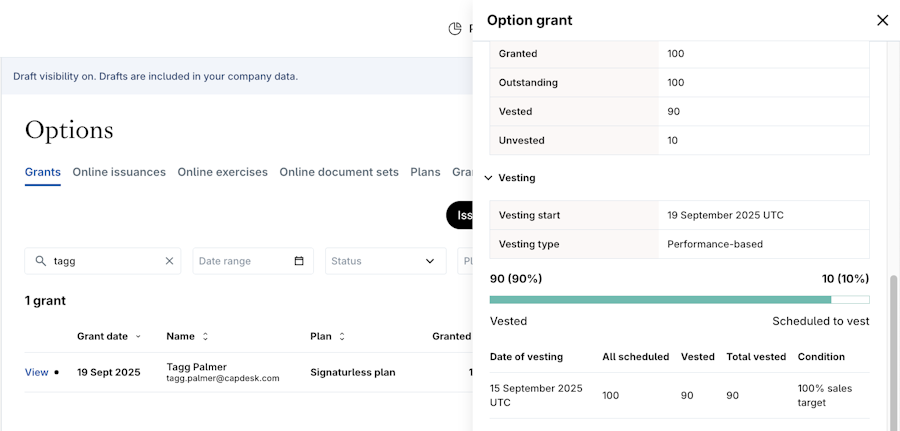Switch to Online exercises tab

222,172
